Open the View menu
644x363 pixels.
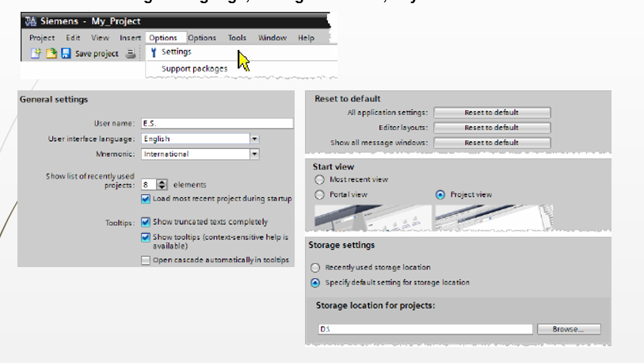[101, 38]
